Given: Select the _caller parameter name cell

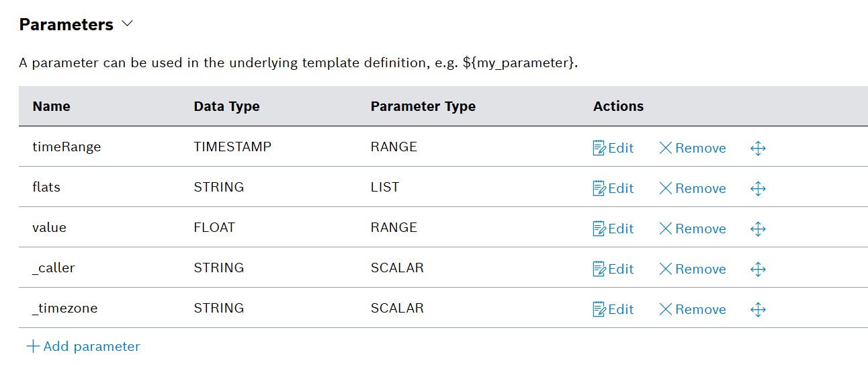Looking at the screenshot, I should pos(54,268).
